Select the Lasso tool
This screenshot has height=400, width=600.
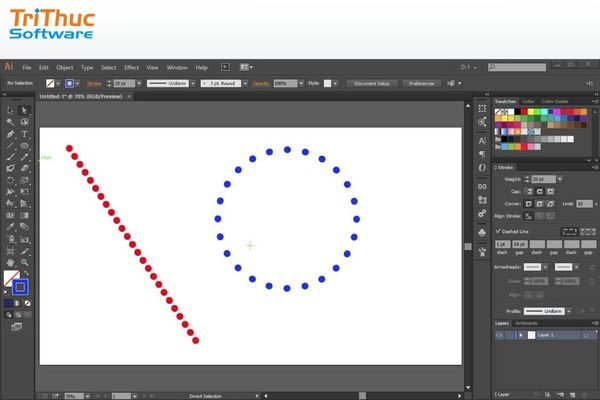pos(24,122)
